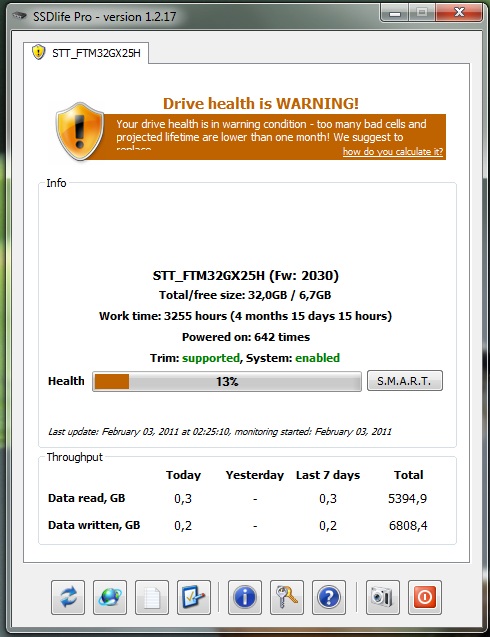Select the STT_FTM32GX25H drive tab
This screenshot has height=637, width=490.
(86, 53)
